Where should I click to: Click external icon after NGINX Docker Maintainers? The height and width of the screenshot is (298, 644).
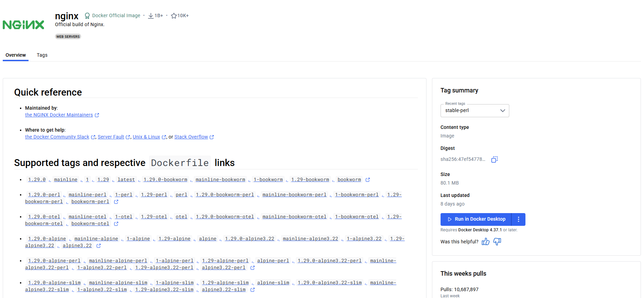pyautogui.click(x=97, y=115)
